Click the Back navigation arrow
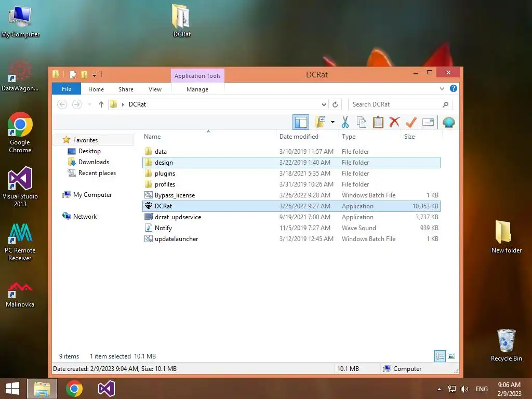The image size is (532, 399). 62,104
